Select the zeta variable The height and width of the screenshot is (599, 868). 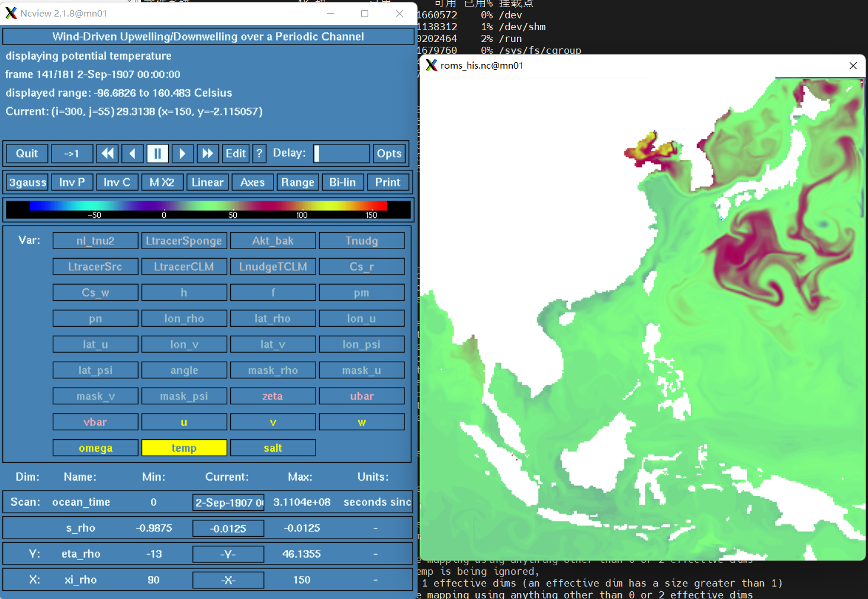[x=272, y=397]
